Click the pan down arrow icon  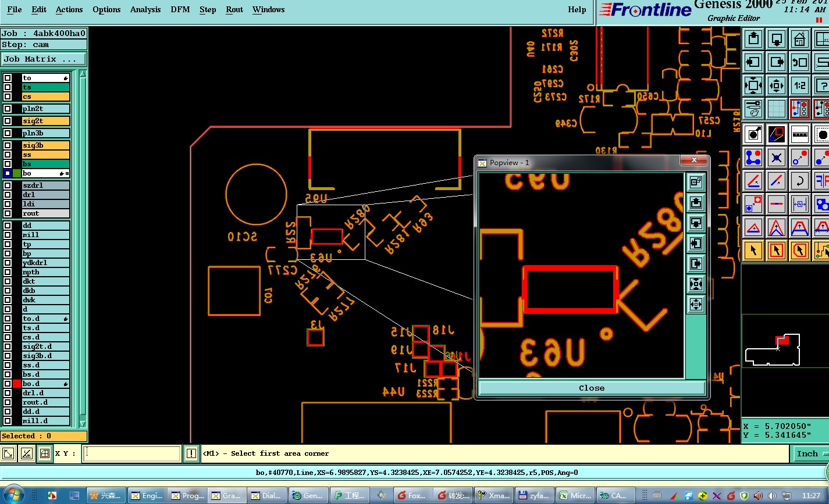pos(777,39)
